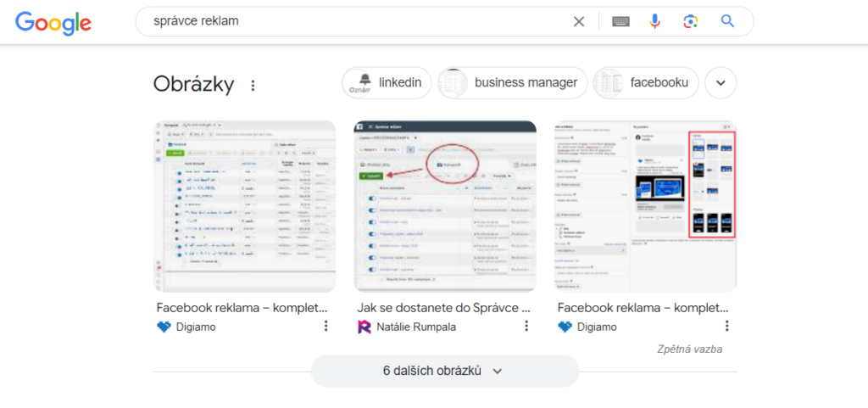
Task: Click the Obrázky section heading
Action: coord(194,84)
